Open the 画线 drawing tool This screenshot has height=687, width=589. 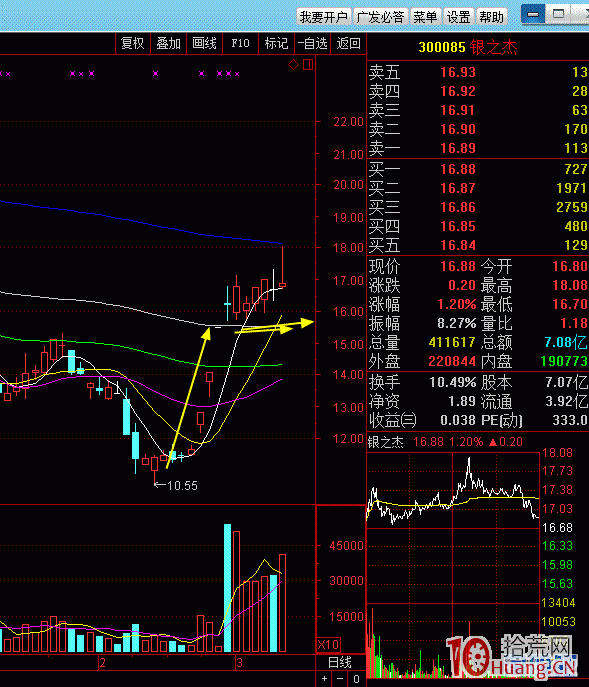click(x=204, y=43)
